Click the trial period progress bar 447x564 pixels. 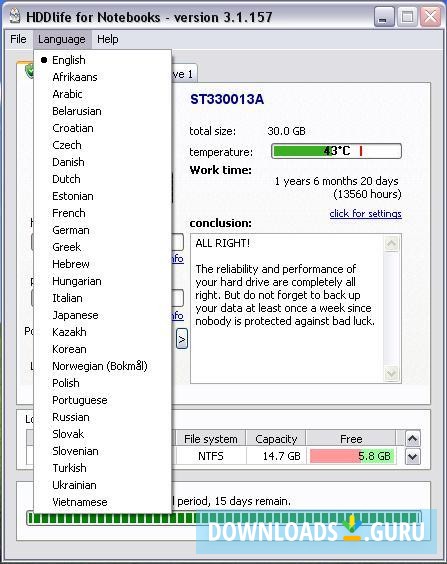point(224,518)
